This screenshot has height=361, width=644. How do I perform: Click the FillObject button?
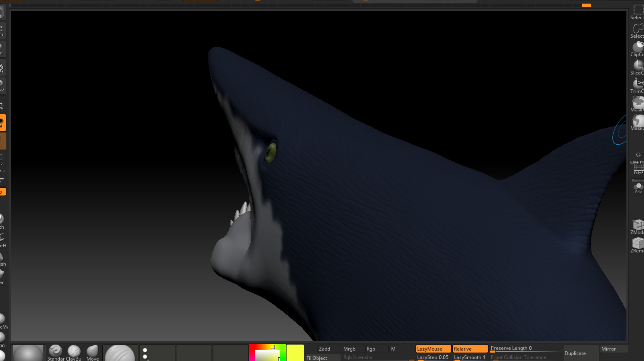322,358
